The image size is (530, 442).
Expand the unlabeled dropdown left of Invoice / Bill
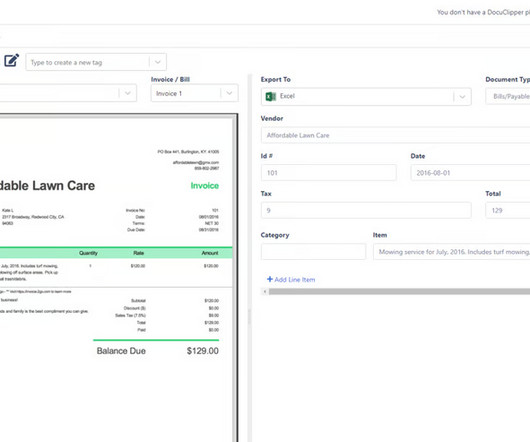click(x=128, y=93)
